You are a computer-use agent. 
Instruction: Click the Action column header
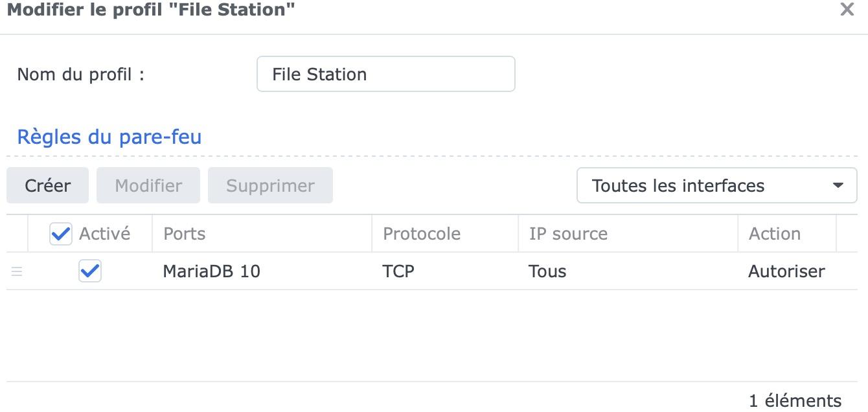[x=775, y=234]
